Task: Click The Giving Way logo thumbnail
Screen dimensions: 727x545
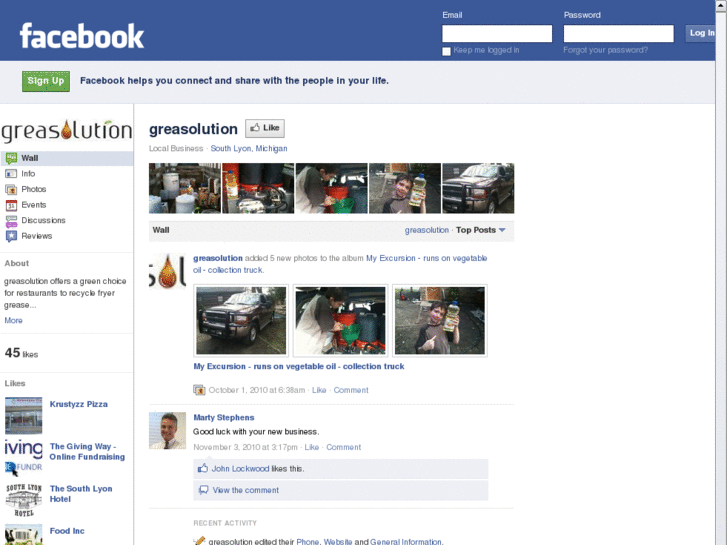Action: [x=24, y=457]
